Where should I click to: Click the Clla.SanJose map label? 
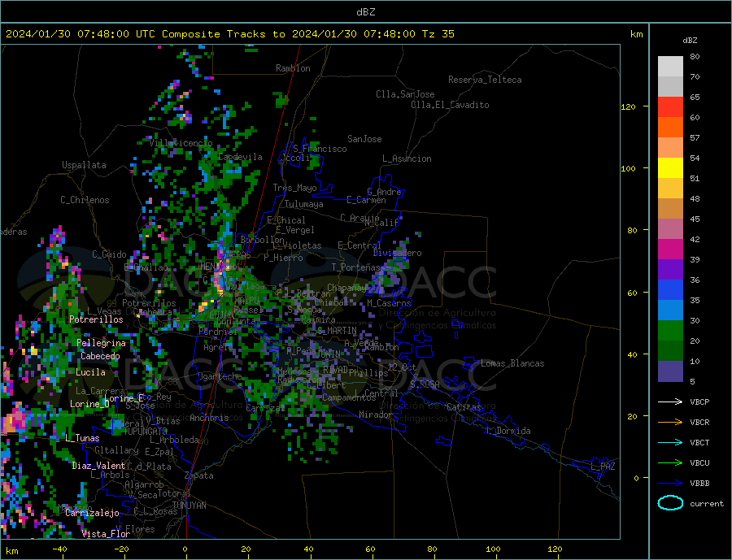[405, 94]
